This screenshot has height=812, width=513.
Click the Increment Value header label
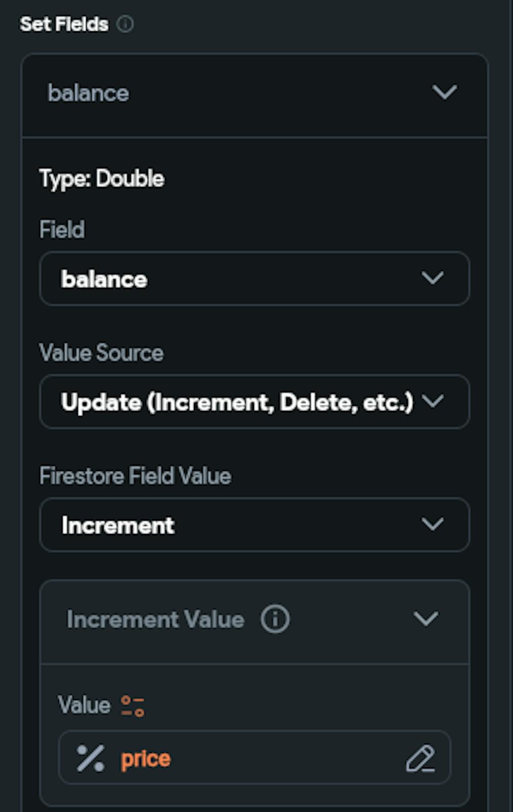[155, 620]
